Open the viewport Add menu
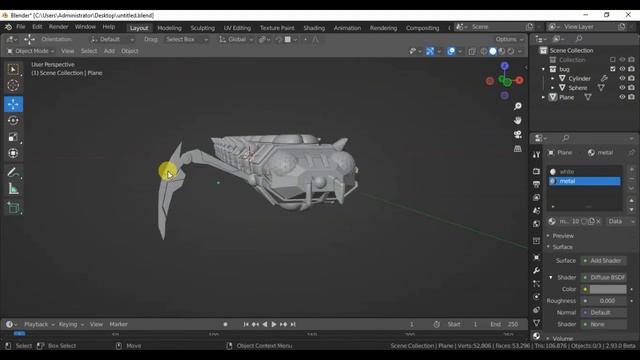 (x=109, y=51)
